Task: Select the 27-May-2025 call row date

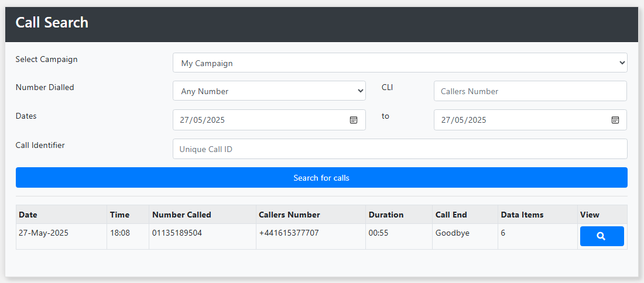Action: click(43, 233)
